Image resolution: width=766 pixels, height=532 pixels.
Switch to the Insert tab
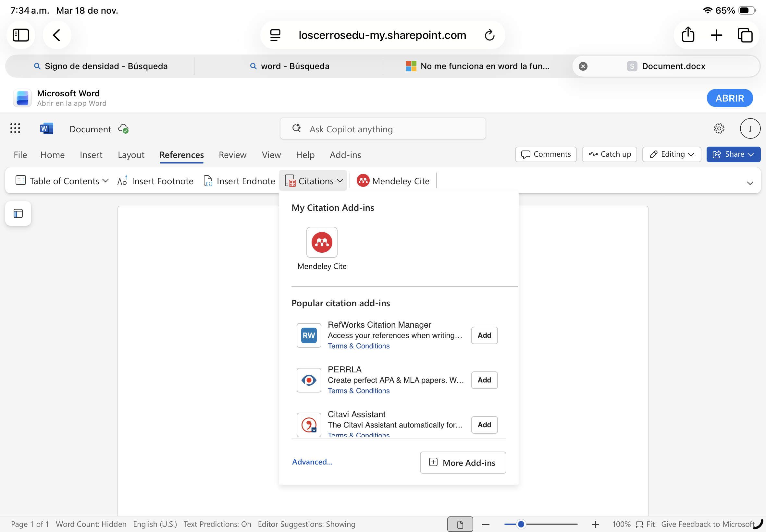point(91,155)
